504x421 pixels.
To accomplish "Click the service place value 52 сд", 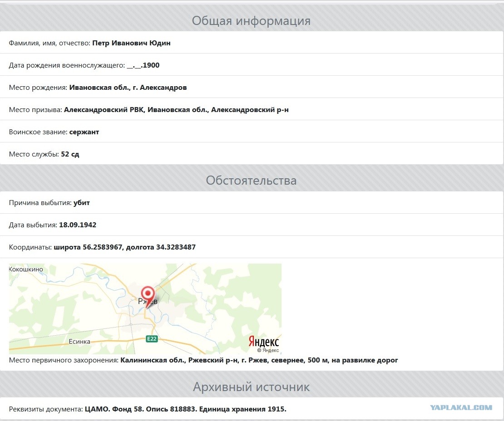I will [x=70, y=154].
